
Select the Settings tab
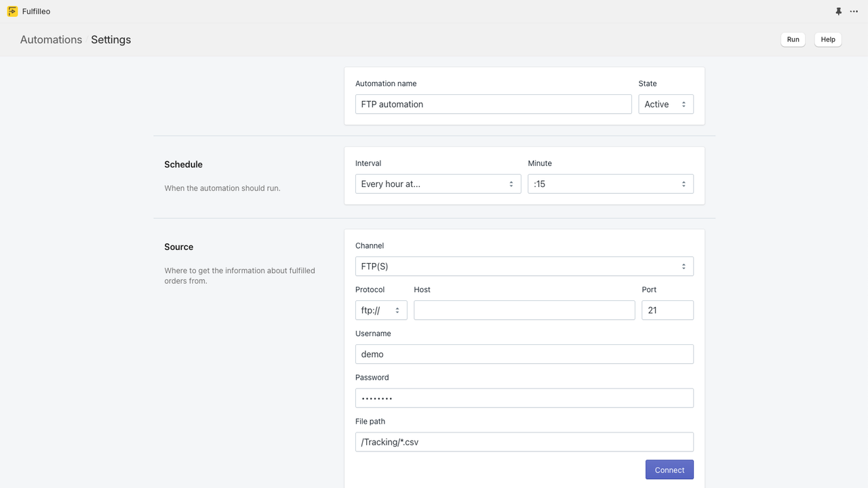point(111,39)
